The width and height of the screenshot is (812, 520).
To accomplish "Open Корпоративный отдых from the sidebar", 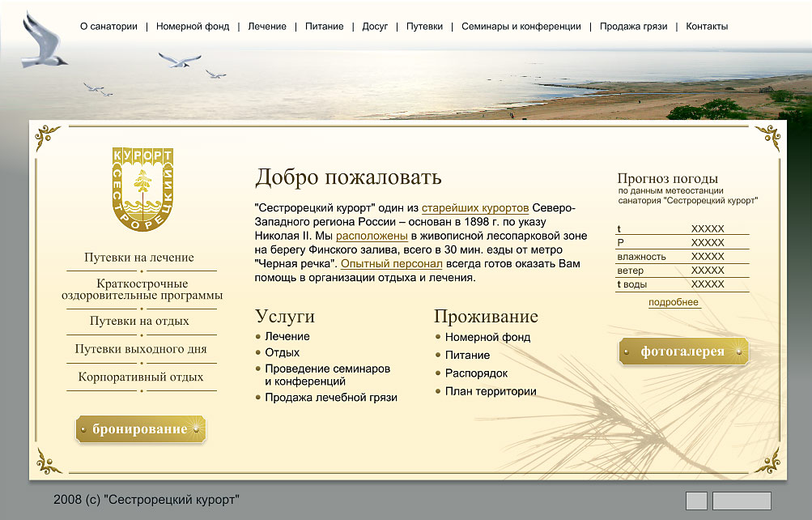I will pyautogui.click(x=141, y=375).
